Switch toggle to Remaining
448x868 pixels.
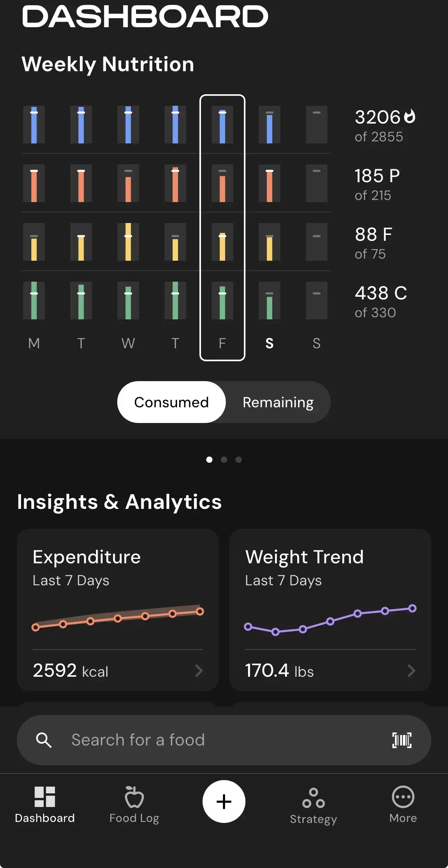[x=278, y=402]
